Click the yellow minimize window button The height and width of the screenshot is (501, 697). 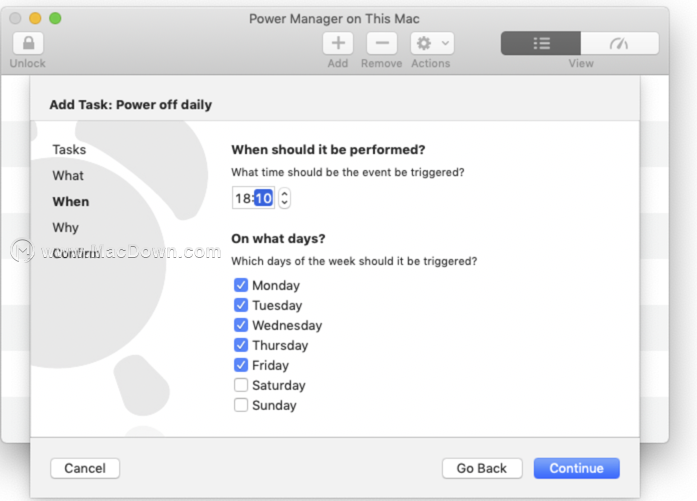pyautogui.click(x=35, y=18)
